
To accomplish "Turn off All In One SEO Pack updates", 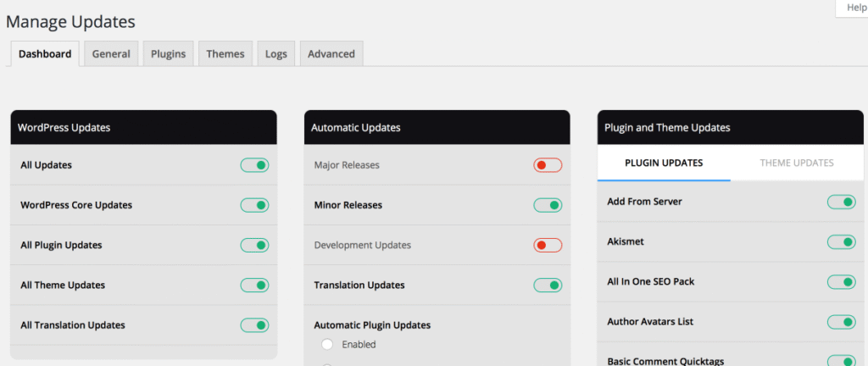I will (841, 281).
